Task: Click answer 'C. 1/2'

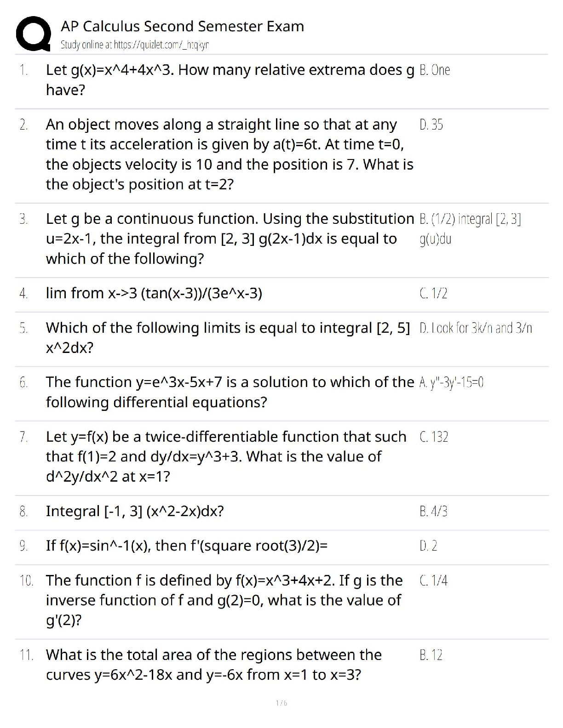Action: click(433, 293)
